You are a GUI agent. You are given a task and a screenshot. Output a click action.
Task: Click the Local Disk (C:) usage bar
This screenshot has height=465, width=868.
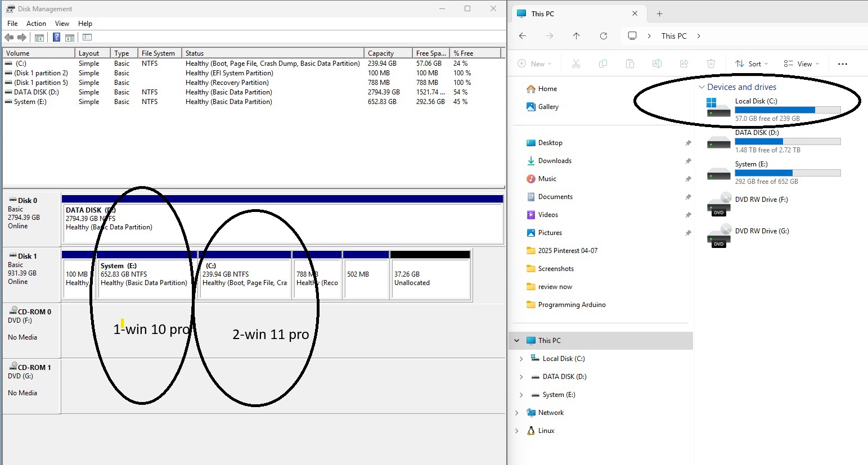(x=788, y=110)
